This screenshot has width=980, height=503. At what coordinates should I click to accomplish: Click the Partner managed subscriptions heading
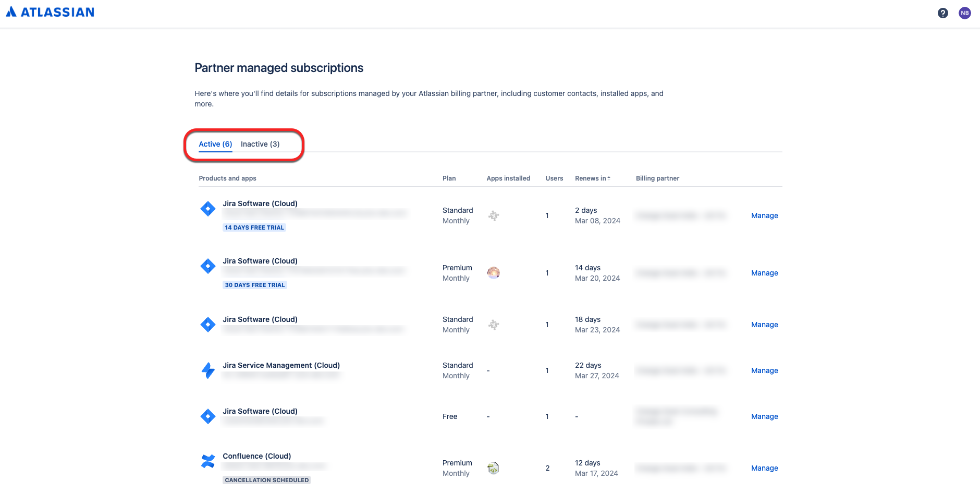tap(279, 68)
